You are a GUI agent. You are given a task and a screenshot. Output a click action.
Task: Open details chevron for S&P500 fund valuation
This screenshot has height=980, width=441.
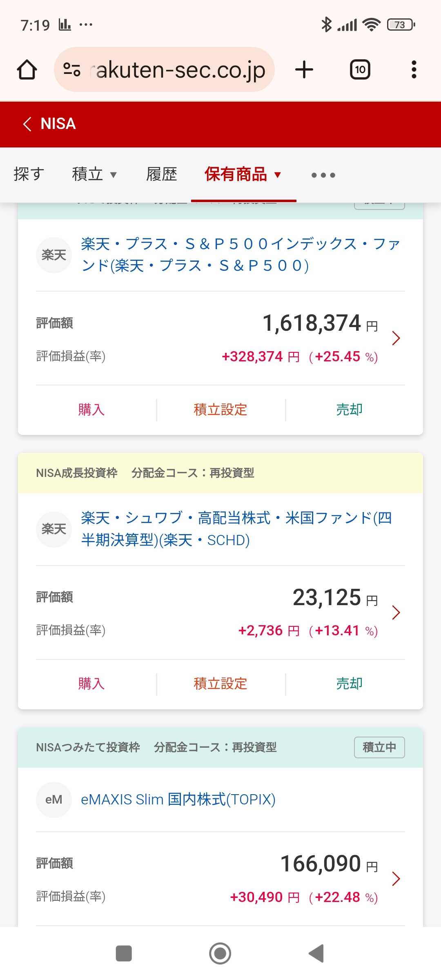(x=396, y=338)
